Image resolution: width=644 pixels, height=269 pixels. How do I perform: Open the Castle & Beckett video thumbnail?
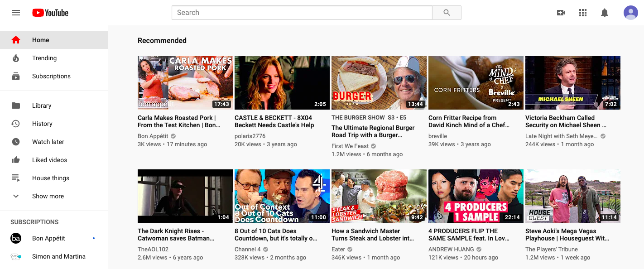[282, 83]
